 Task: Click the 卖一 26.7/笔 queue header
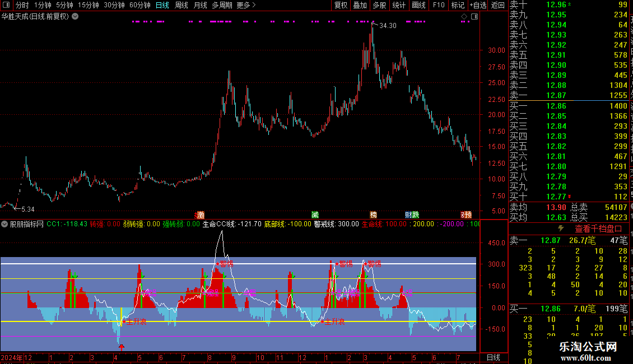[569, 240]
